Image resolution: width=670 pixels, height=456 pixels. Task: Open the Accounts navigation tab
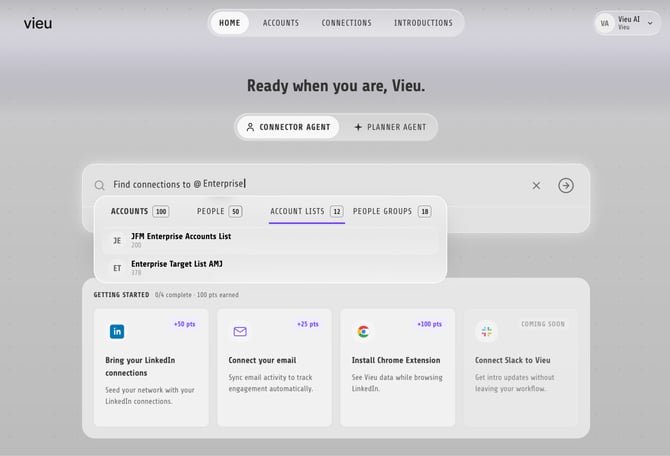click(281, 23)
